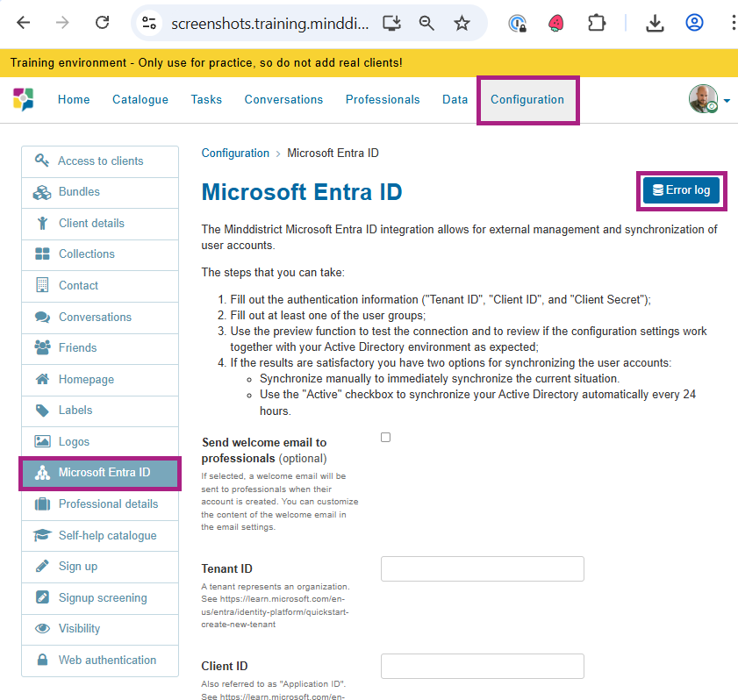Open Contact in the sidebar

click(x=100, y=286)
